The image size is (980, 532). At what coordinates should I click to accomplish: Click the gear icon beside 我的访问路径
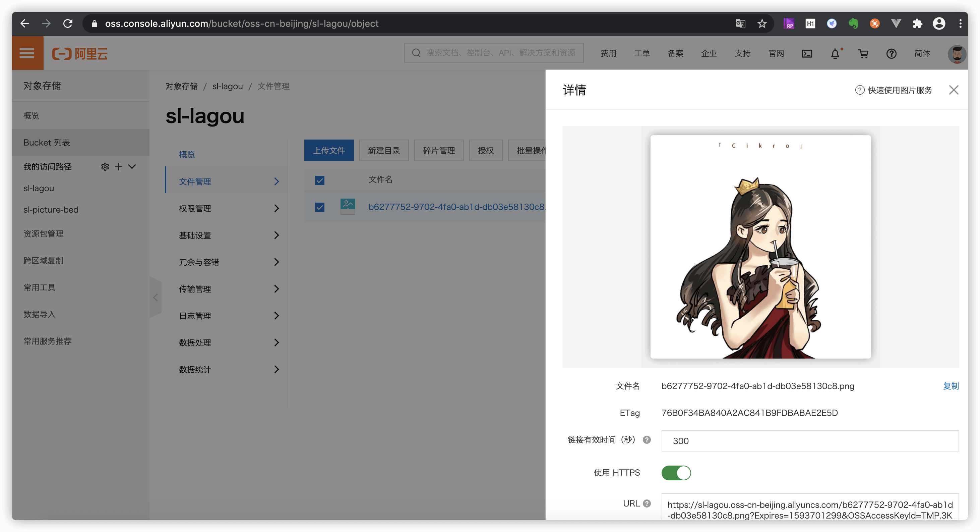tap(105, 166)
